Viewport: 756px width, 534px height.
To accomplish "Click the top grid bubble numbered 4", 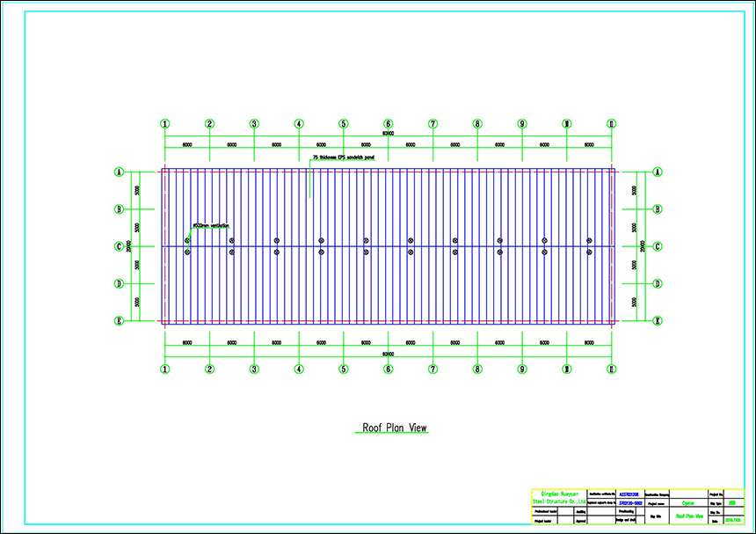I will coord(299,124).
